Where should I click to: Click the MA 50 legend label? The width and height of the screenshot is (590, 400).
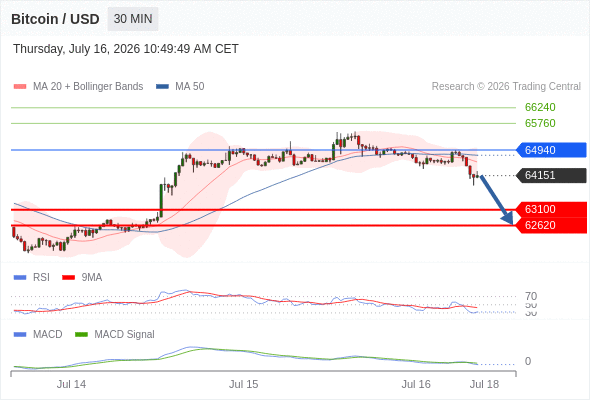click(190, 87)
